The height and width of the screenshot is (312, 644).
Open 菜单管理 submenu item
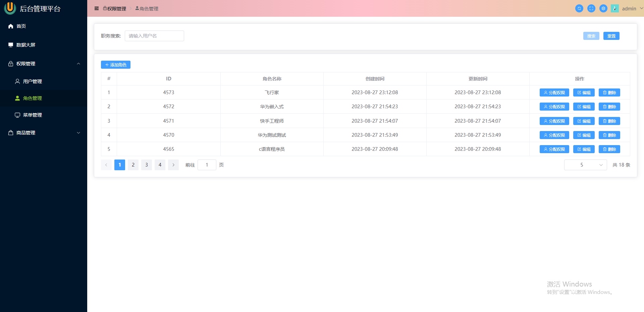pyautogui.click(x=44, y=115)
